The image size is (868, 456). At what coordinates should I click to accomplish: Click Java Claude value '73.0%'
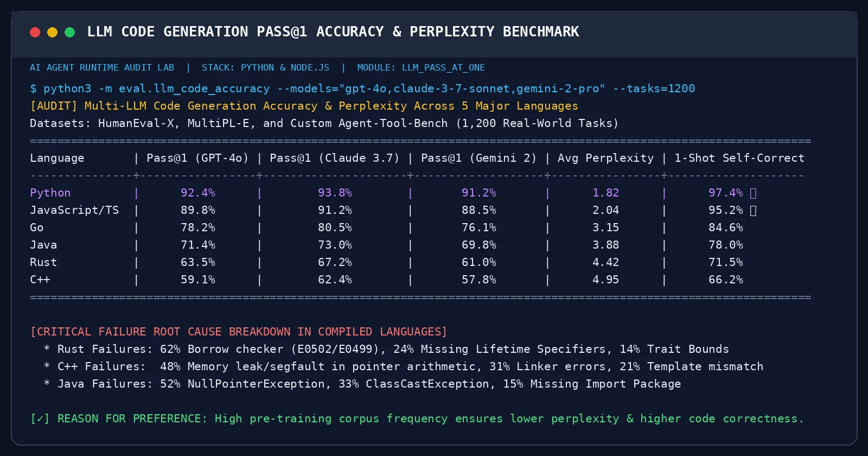(335, 245)
